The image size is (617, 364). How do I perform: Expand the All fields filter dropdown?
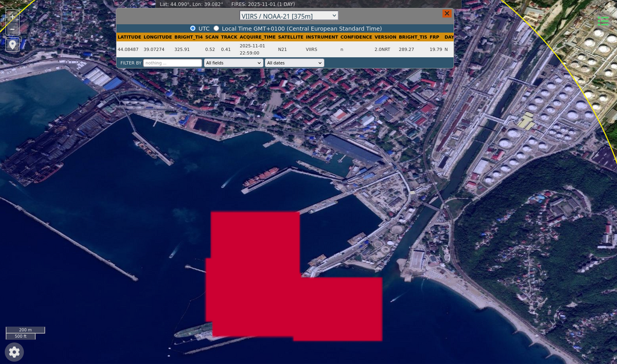(233, 63)
